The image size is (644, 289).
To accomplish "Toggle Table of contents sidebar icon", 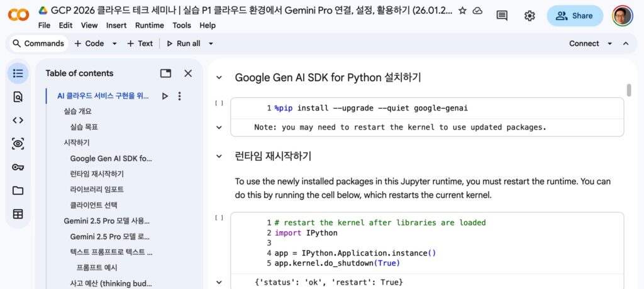I will click(x=18, y=74).
